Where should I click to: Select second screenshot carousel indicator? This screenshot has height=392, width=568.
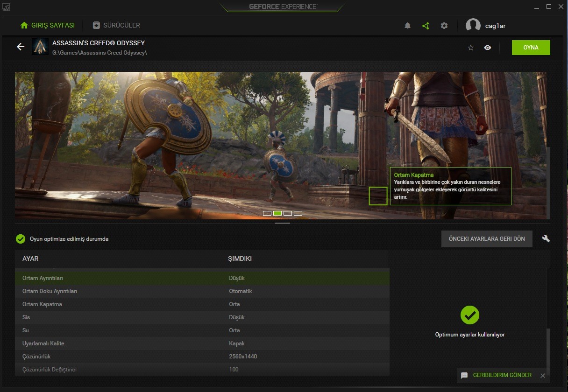[277, 213]
